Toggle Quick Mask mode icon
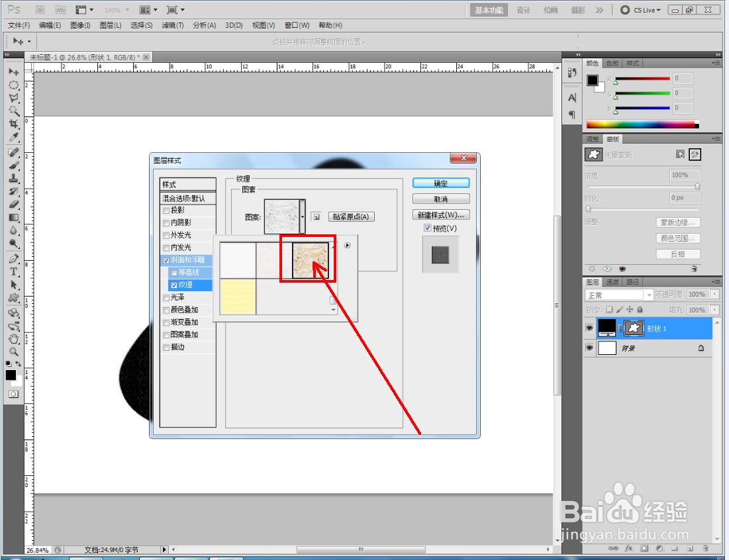Viewport: 729px width, 560px height. 13,394
